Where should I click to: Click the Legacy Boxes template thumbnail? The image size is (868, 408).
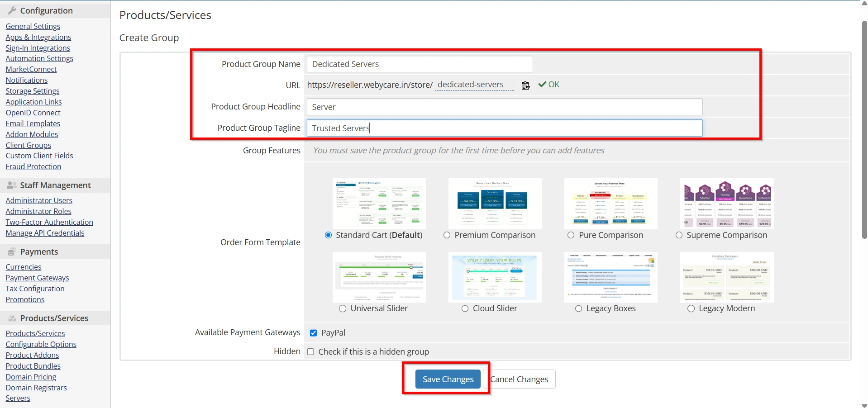(x=611, y=277)
